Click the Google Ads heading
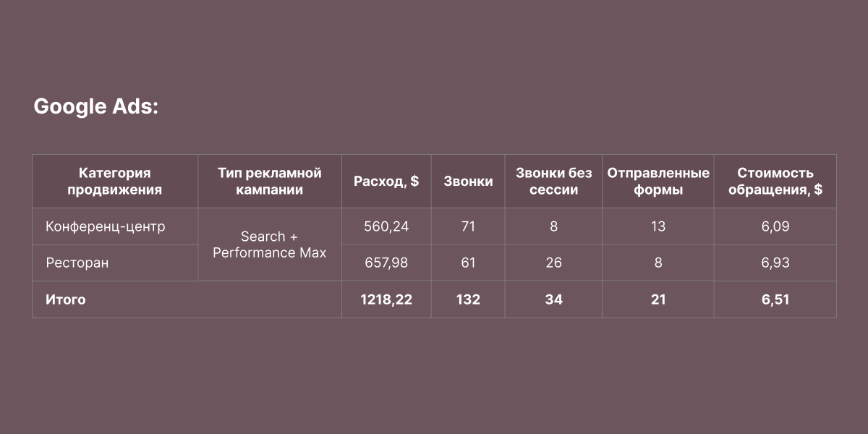 95,107
